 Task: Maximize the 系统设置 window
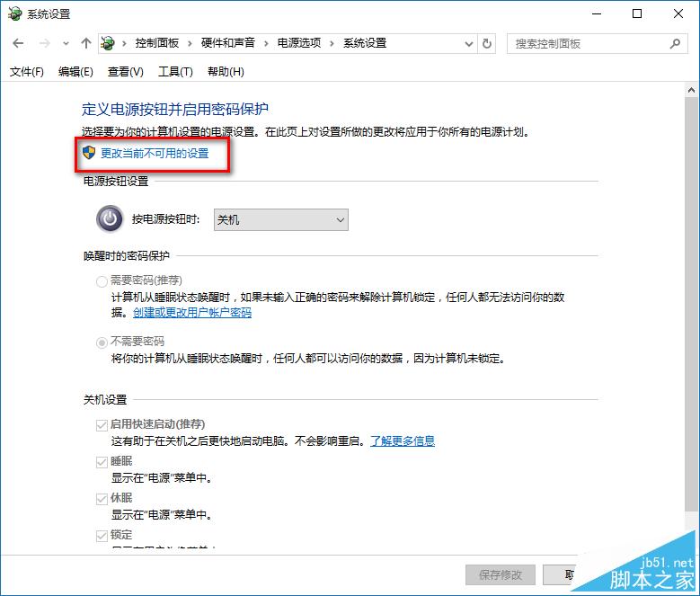[x=637, y=13]
